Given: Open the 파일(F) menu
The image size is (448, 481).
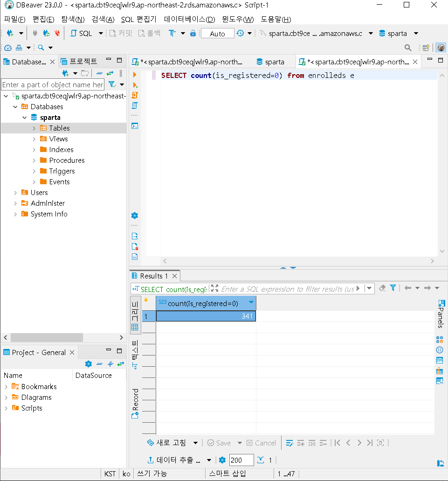Looking at the screenshot, I should tap(15, 19).
